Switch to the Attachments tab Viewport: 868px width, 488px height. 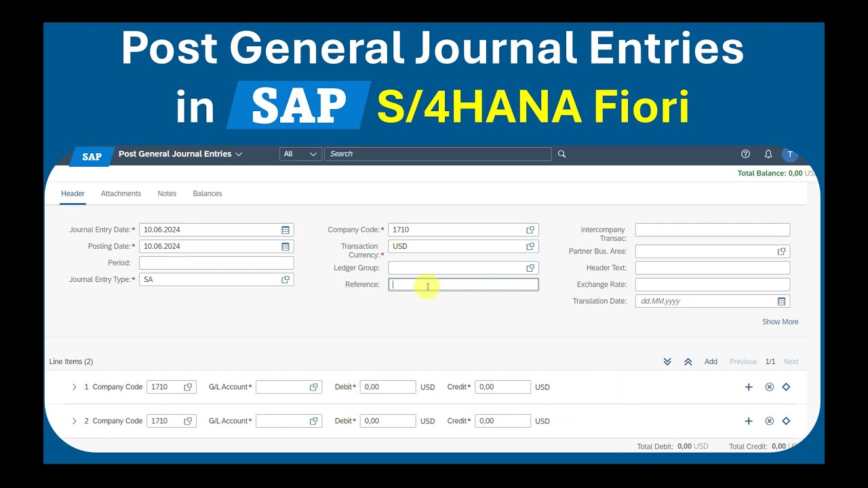(x=121, y=194)
